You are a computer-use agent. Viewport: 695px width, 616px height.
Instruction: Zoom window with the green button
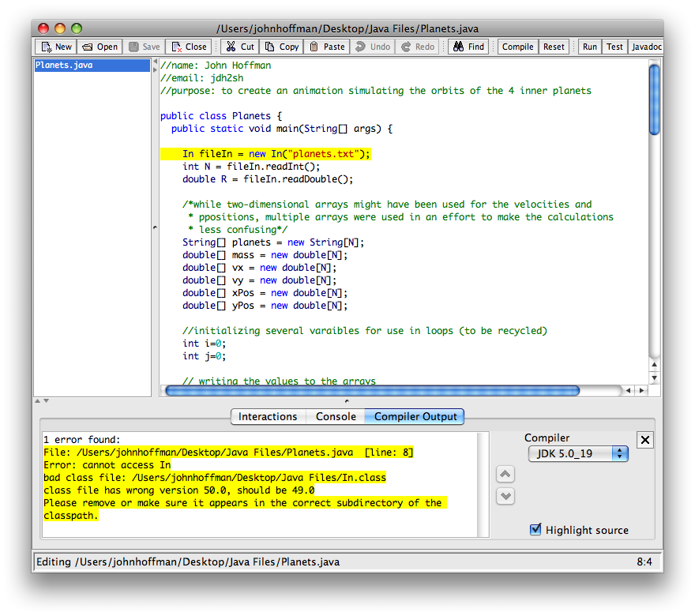[77, 28]
